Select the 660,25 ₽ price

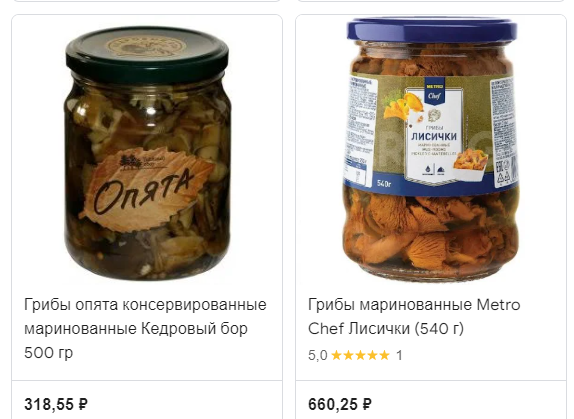[340, 404]
